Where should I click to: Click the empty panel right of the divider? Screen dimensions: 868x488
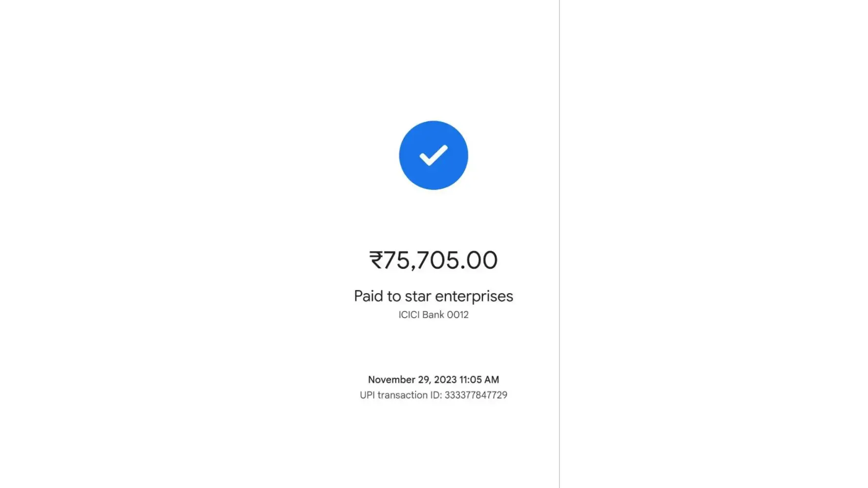[x=713, y=244]
